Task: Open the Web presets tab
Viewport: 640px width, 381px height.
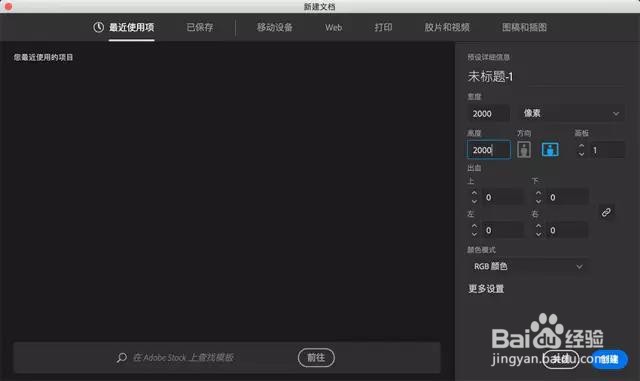Action: click(333, 27)
